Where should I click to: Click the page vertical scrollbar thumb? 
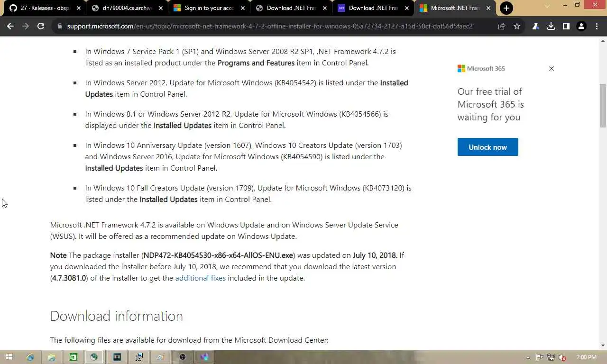[x=603, y=106]
